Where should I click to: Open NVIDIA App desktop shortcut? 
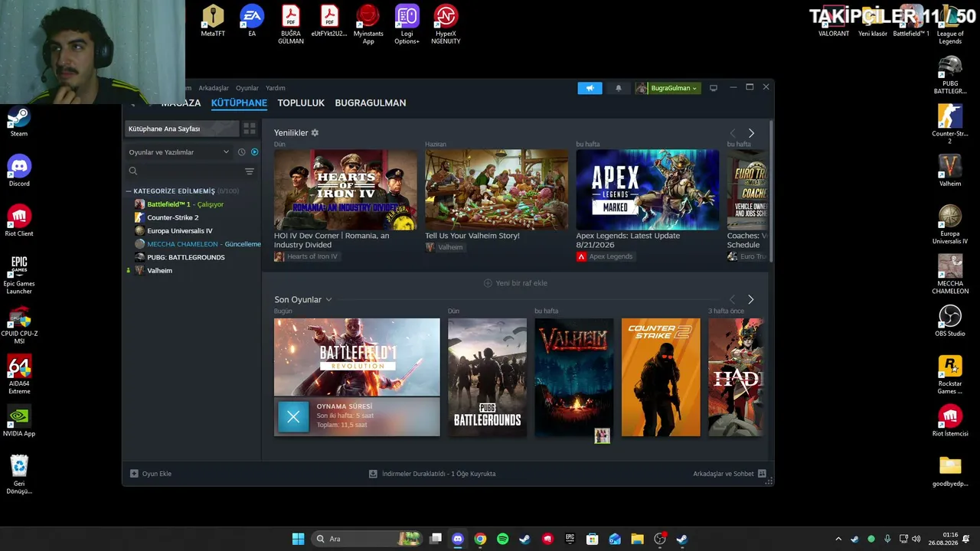[19, 421]
